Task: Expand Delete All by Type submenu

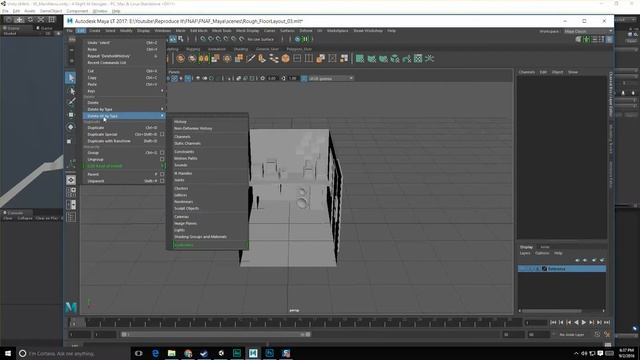Action: click(x=124, y=116)
